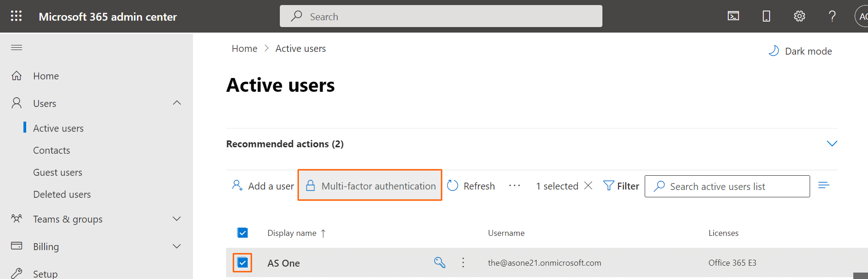This screenshot has width=868, height=279.
Task: Open more actions for AS One
Action: click(x=463, y=262)
